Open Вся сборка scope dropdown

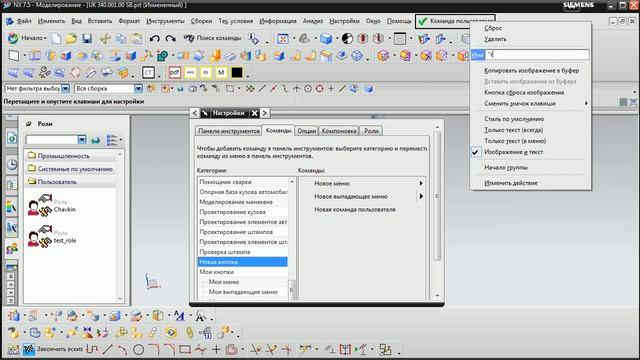(138, 89)
